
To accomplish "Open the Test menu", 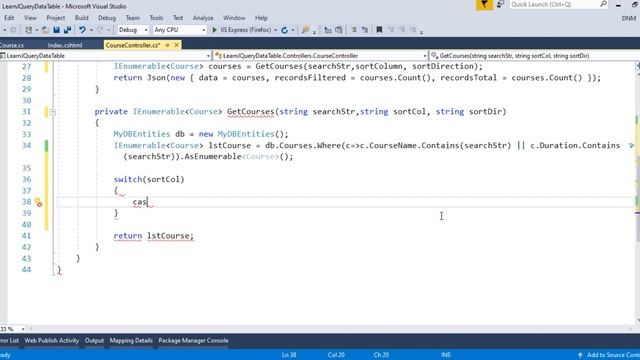I will point(178,18).
